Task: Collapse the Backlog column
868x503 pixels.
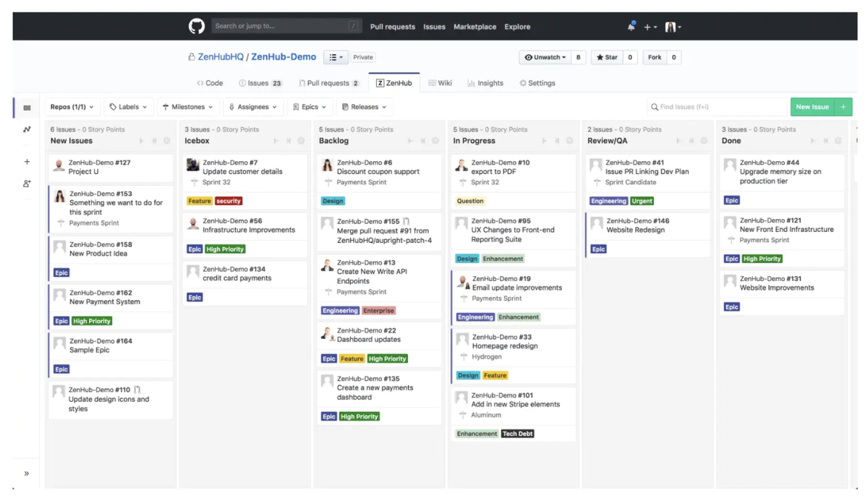Action: (x=422, y=141)
